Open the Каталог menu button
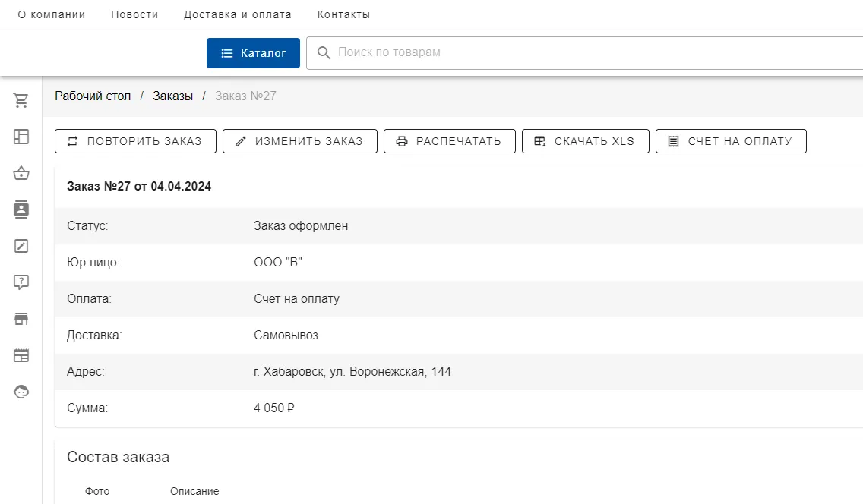Viewport: 863px width, 504px height. point(253,53)
